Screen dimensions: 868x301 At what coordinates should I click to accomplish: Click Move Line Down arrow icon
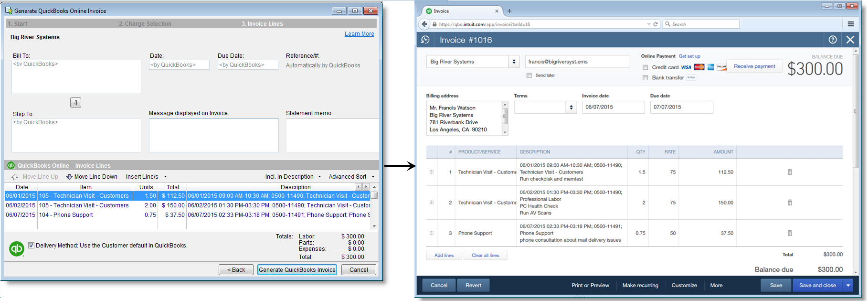point(69,177)
